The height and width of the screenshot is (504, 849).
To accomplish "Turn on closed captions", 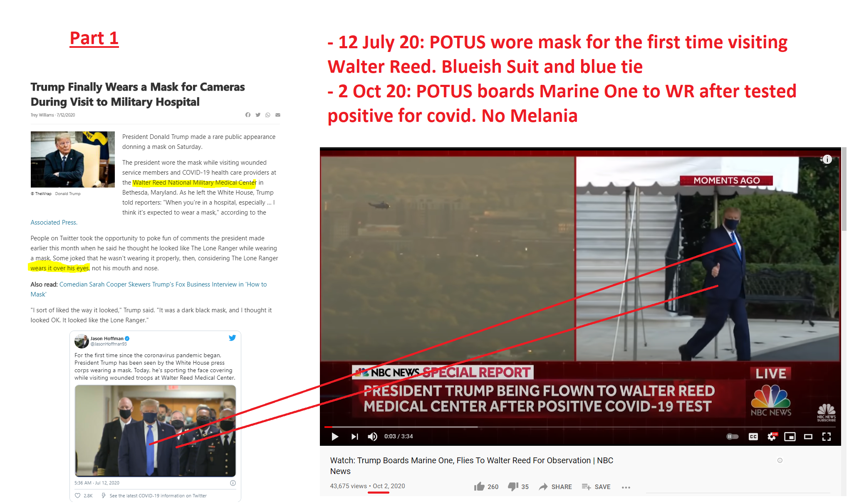I will (753, 437).
